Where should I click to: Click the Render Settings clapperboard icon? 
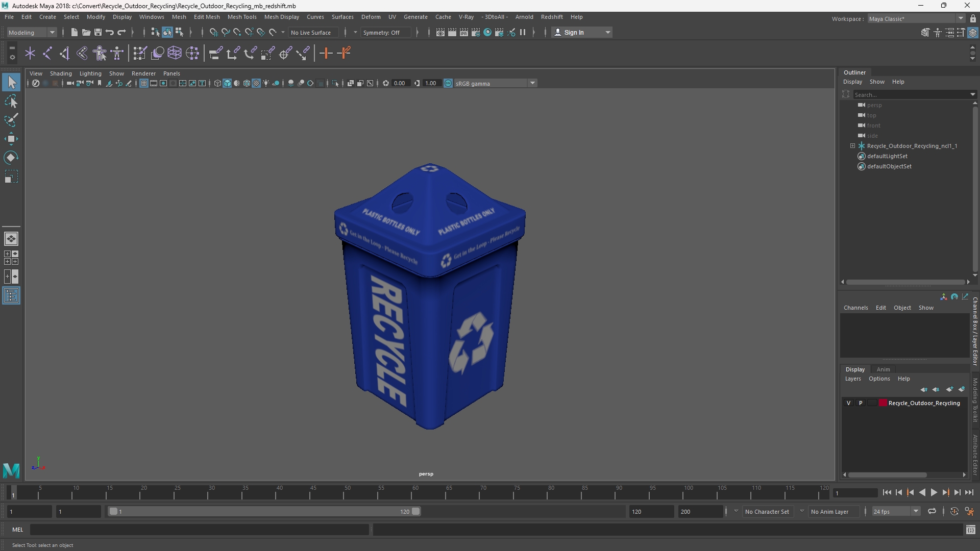pyautogui.click(x=476, y=32)
